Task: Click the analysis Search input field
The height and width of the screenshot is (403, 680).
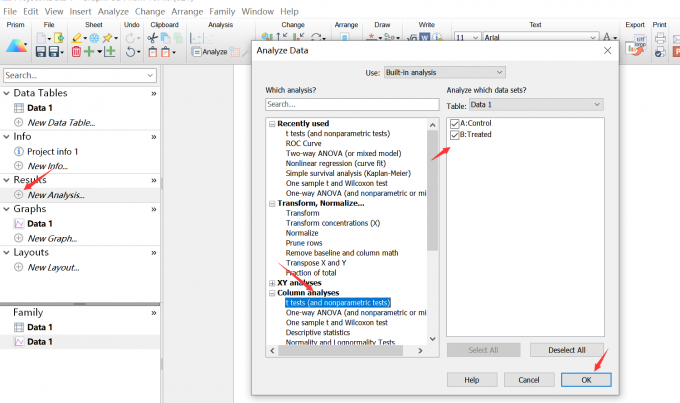Action: [350, 104]
